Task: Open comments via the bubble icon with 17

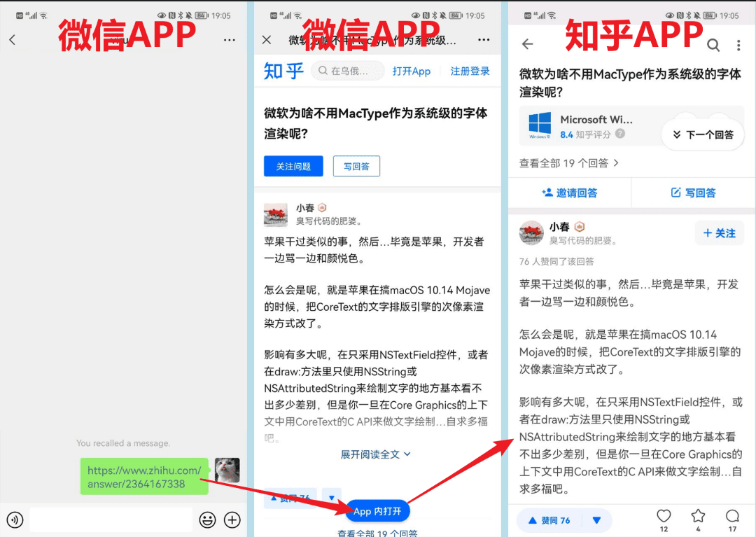Action: pos(732,516)
